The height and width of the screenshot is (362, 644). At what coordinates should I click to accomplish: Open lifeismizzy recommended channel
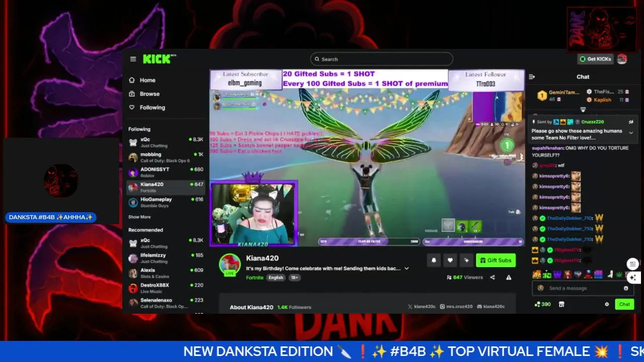click(x=166, y=258)
